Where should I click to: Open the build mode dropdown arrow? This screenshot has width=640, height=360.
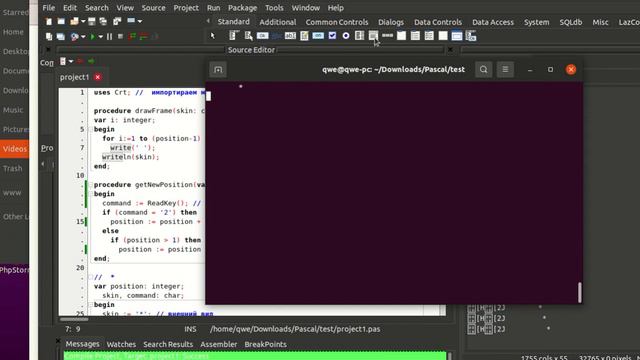83,37
